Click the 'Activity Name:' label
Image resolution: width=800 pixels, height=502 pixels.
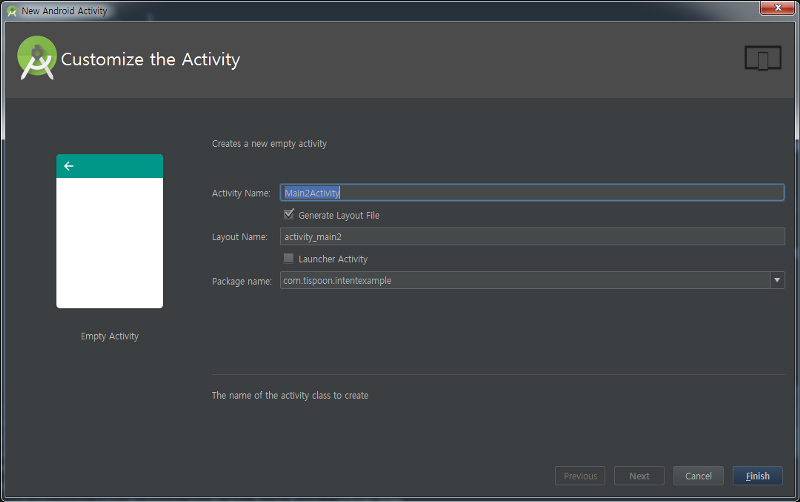[241, 193]
